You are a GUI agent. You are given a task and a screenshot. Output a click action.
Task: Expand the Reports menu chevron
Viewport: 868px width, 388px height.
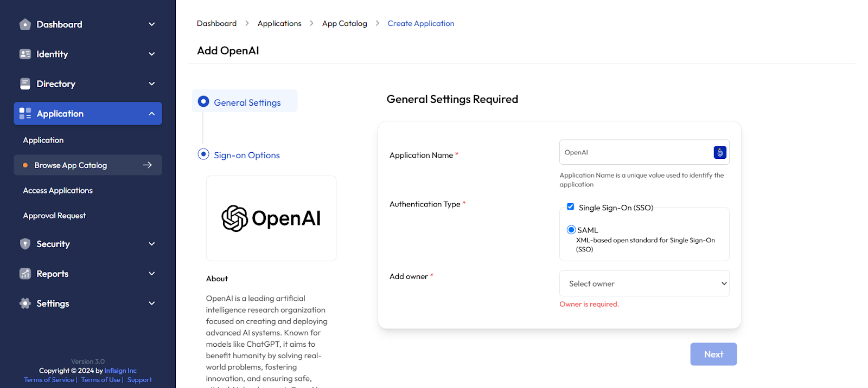pos(152,274)
